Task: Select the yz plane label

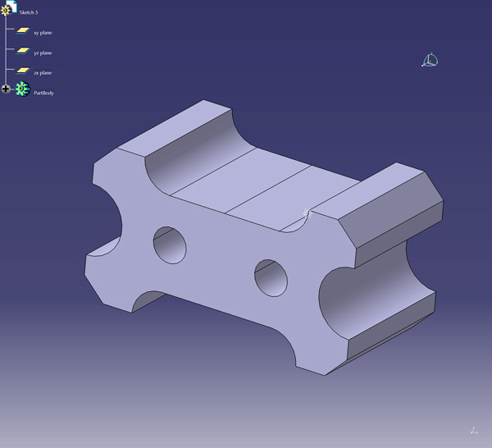Action: 43,53
